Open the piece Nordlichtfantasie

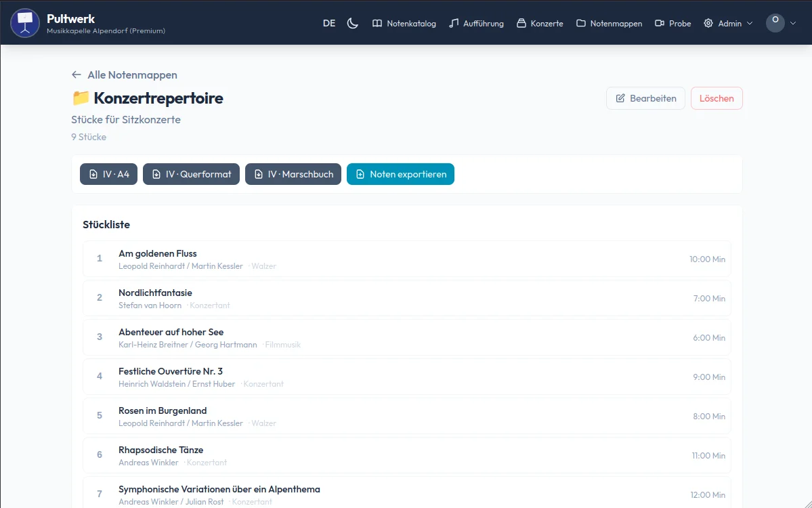click(x=155, y=293)
